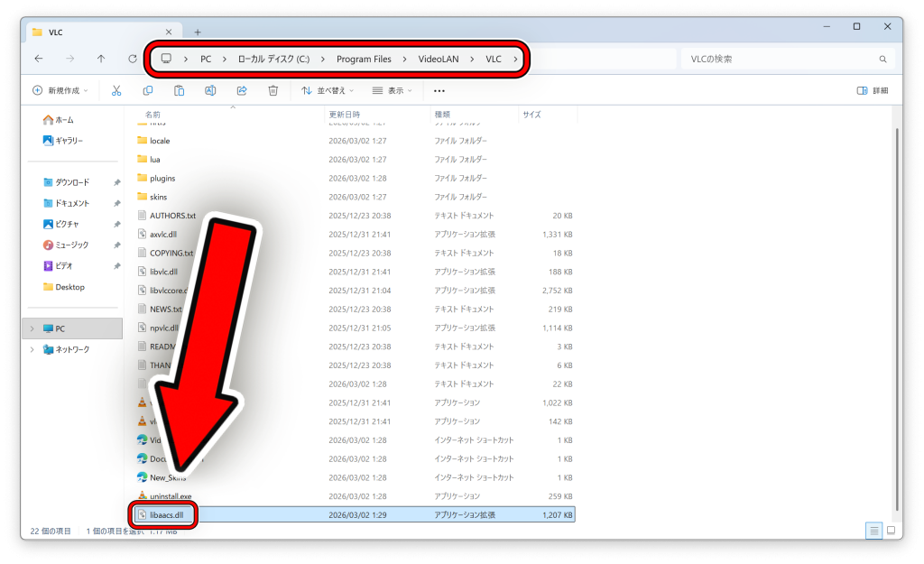Click the Cut scissors icon in toolbar

click(x=116, y=90)
